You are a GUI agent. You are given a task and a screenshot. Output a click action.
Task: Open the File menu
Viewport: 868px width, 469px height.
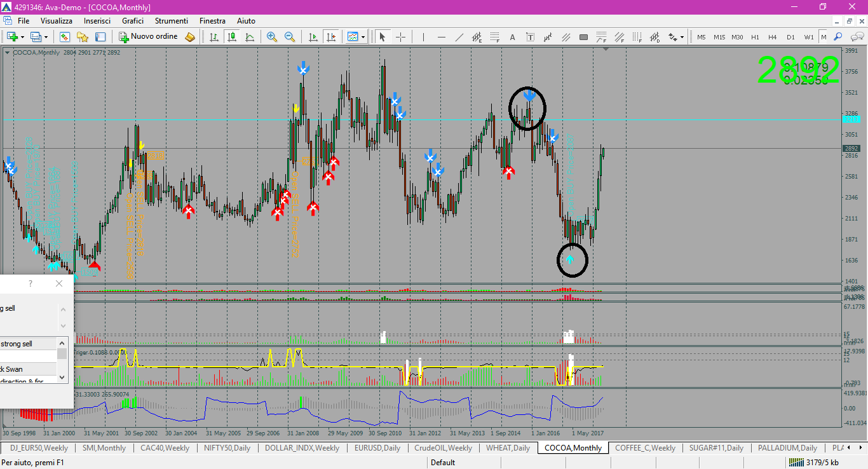click(24, 20)
